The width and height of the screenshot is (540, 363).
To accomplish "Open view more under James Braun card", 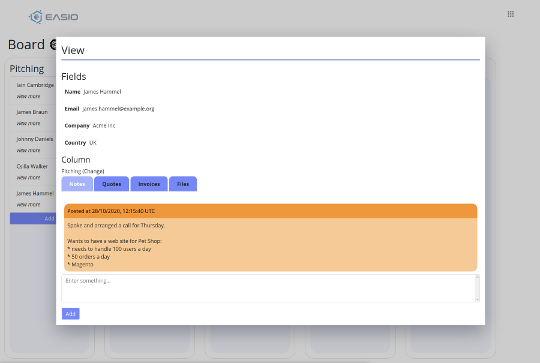I will click(x=28, y=123).
